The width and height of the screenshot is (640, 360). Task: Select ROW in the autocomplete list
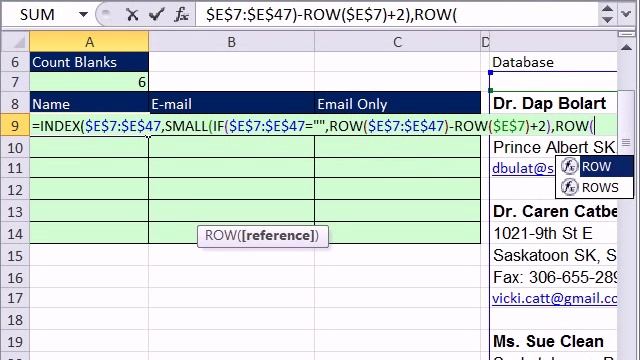[595, 167]
